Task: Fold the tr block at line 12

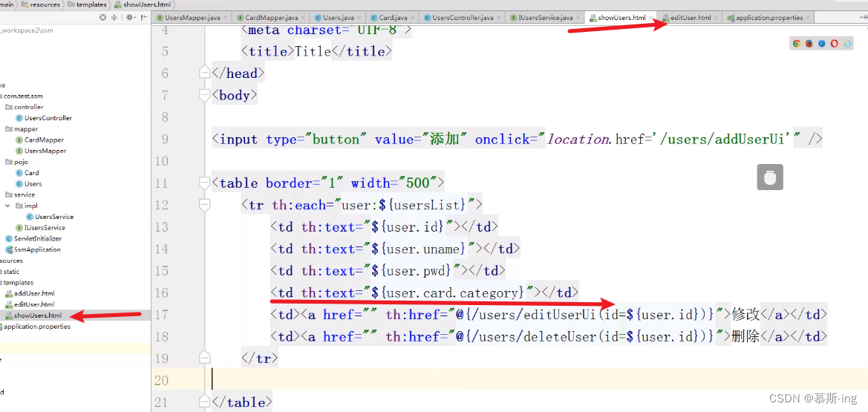Action: point(204,206)
